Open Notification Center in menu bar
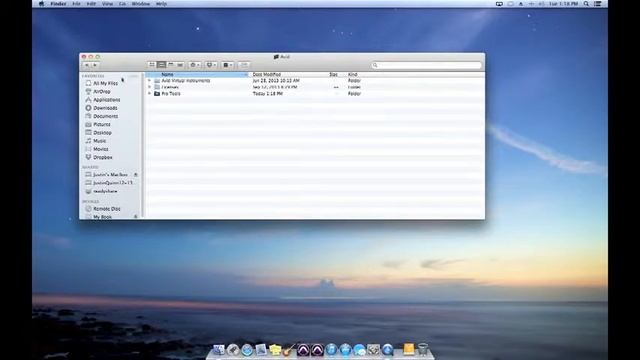The height and width of the screenshot is (360, 640). (598, 4)
